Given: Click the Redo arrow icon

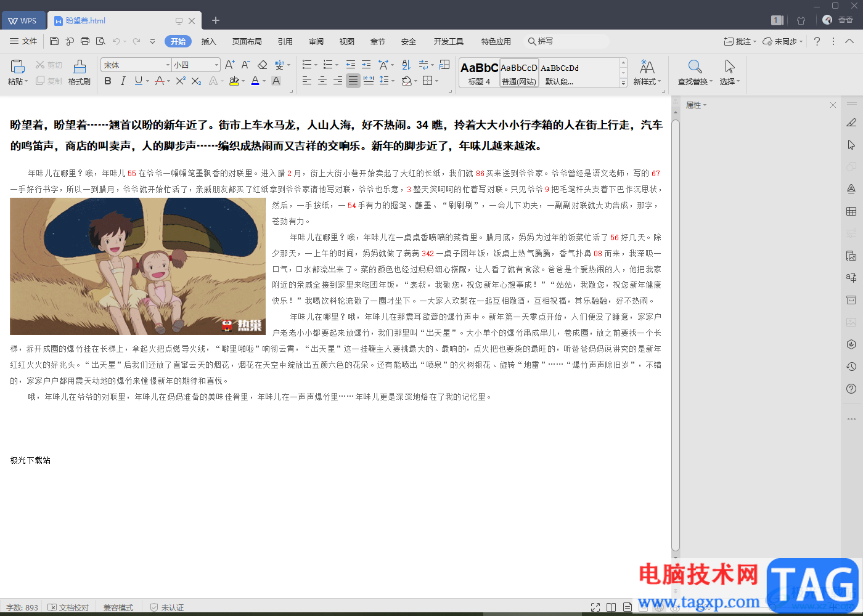Looking at the screenshot, I should pyautogui.click(x=136, y=41).
